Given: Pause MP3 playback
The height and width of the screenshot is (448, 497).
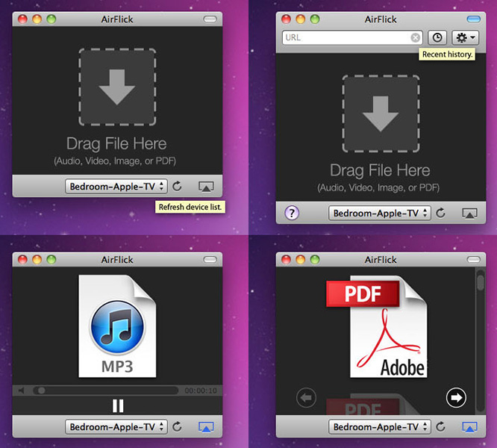Looking at the screenshot, I should [x=118, y=405].
